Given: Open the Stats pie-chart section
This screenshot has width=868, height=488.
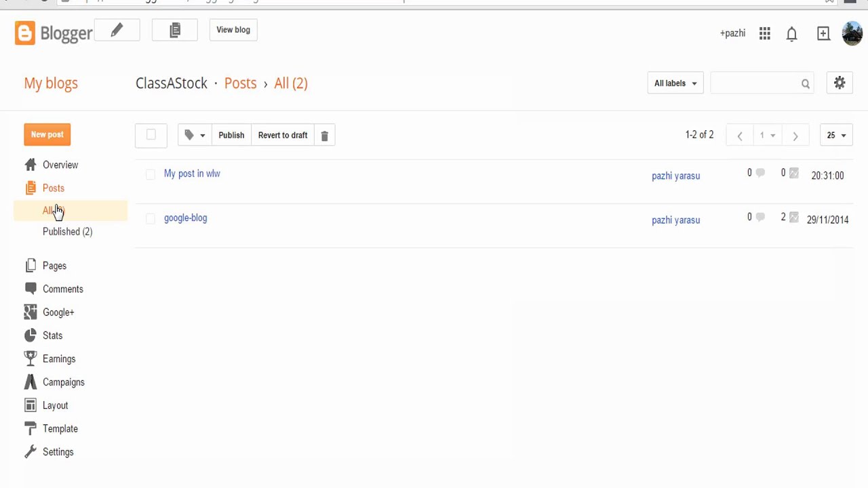Looking at the screenshot, I should pyautogui.click(x=52, y=335).
